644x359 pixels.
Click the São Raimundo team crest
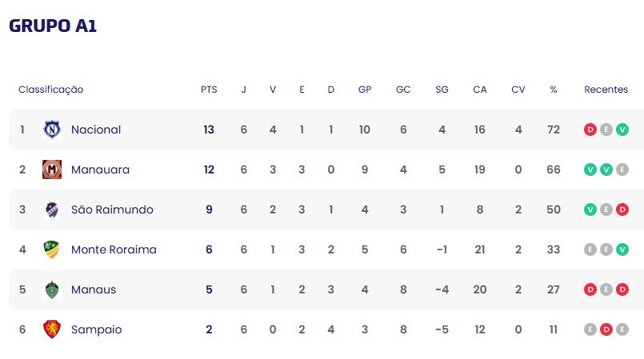tap(52, 209)
